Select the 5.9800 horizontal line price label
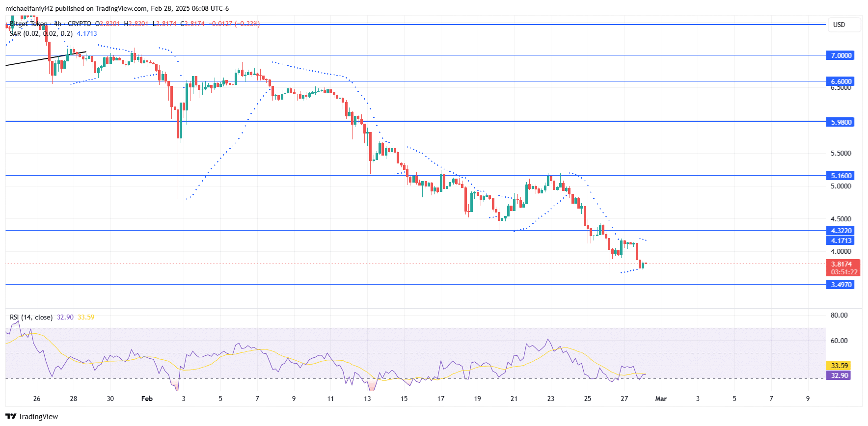 coord(841,122)
